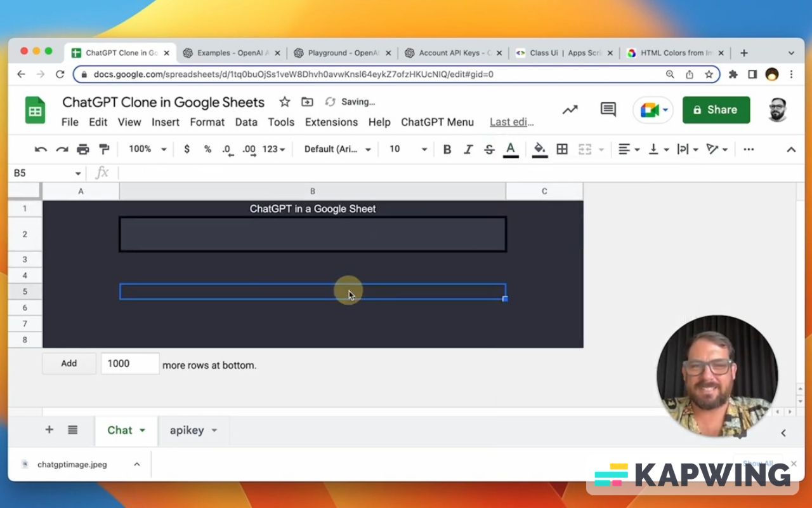Click the Add rows button

point(69,364)
